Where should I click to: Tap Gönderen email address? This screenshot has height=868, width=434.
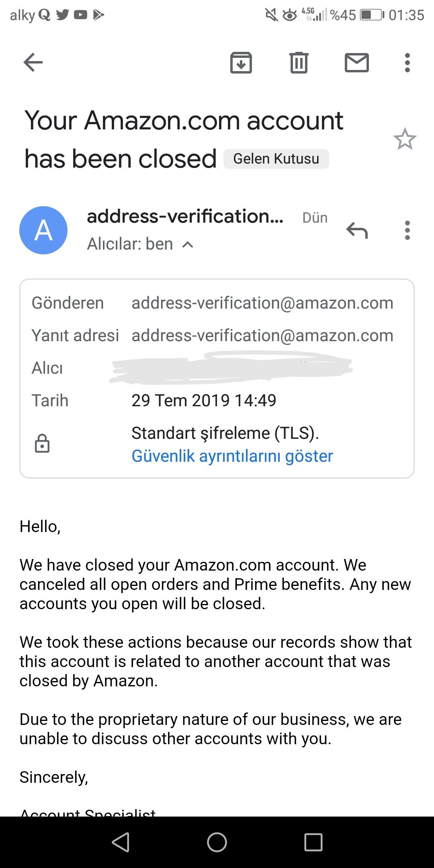pyautogui.click(x=262, y=303)
